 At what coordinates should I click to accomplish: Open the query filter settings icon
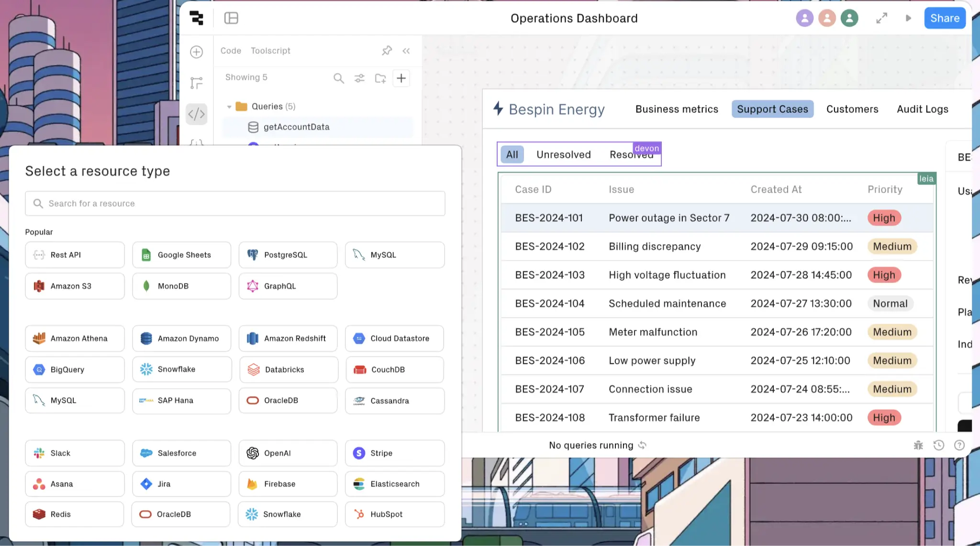(359, 78)
